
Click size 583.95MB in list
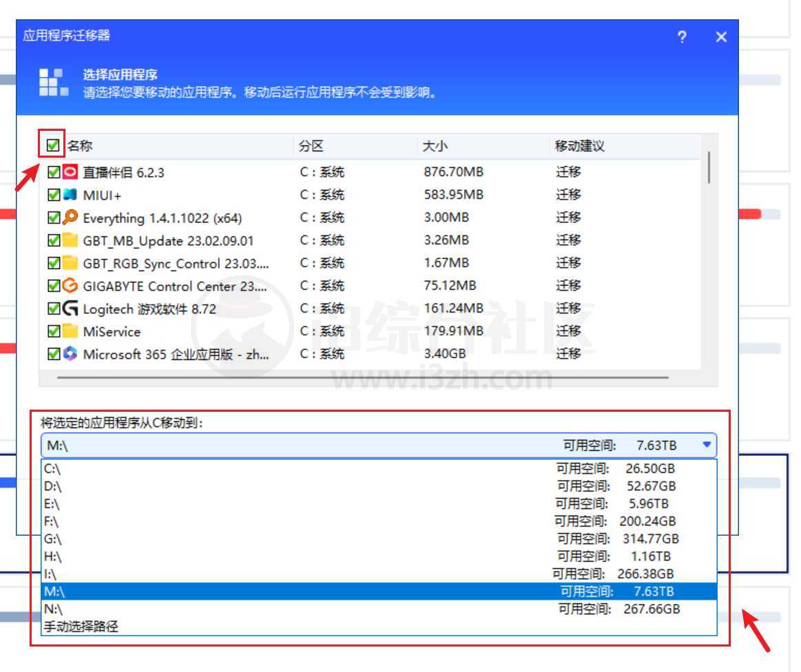pyautogui.click(x=453, y=195)
